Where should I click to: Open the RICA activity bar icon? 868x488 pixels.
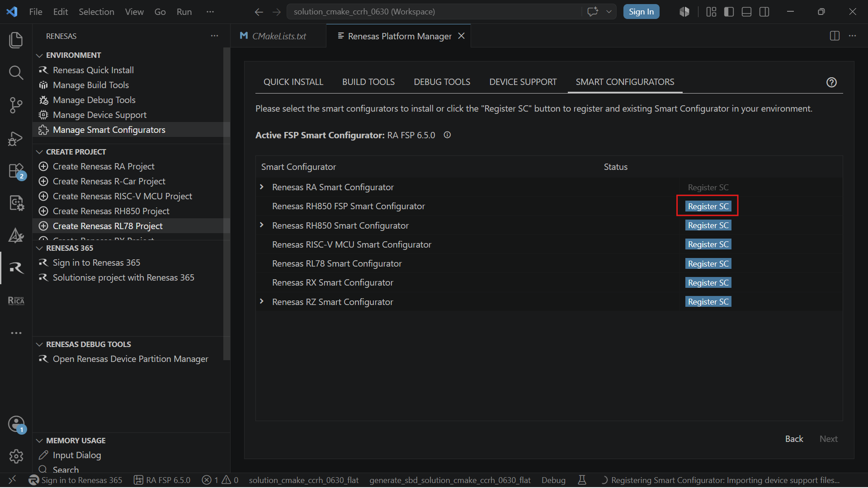[16, 300]
